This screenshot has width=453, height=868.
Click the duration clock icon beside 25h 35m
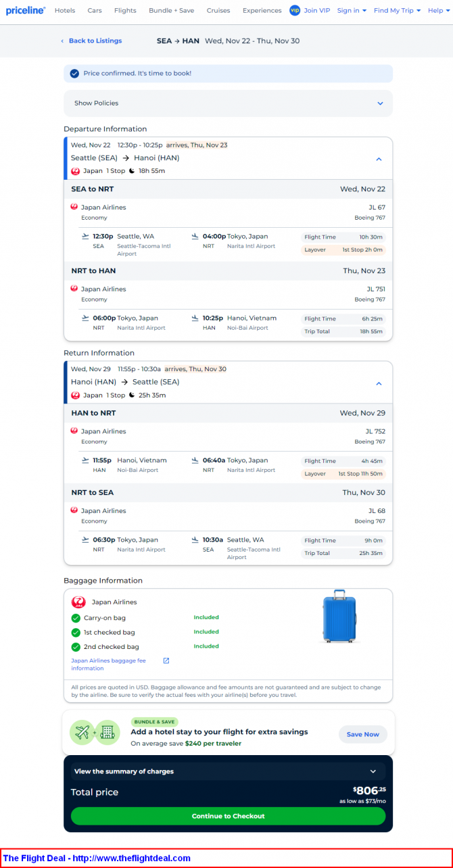[x=132, y=395]
